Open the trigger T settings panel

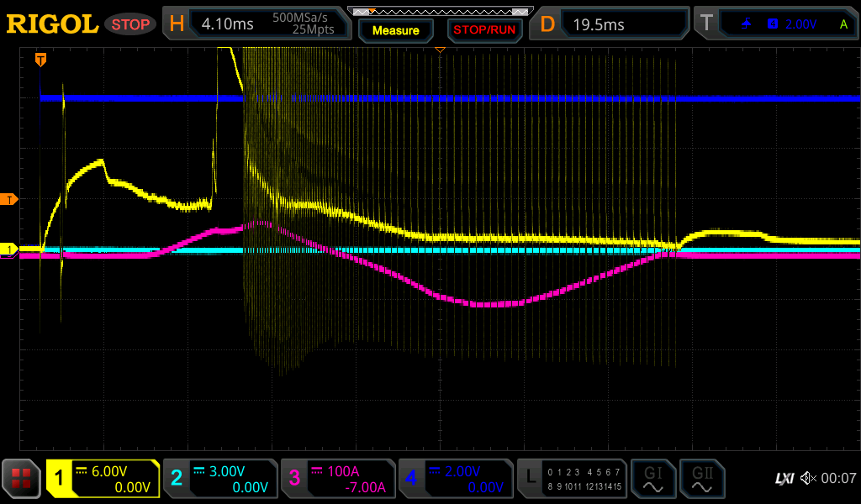(x=775, y=24)
